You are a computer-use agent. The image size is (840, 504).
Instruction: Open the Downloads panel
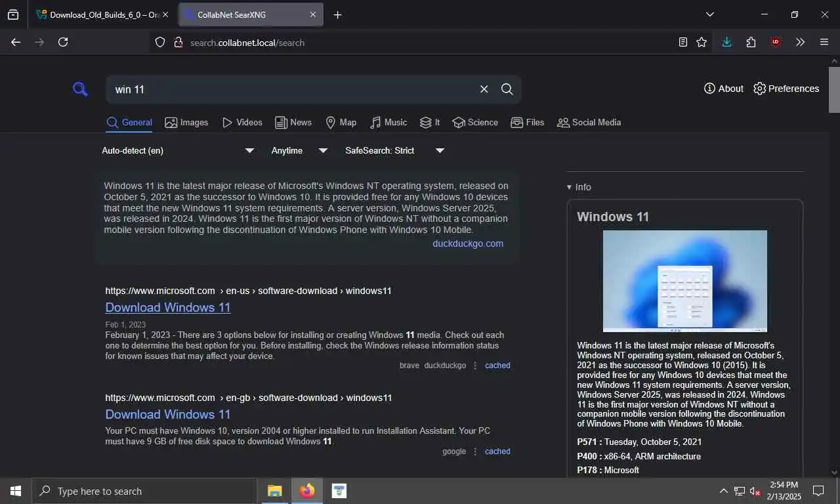(x=726, y=42)
